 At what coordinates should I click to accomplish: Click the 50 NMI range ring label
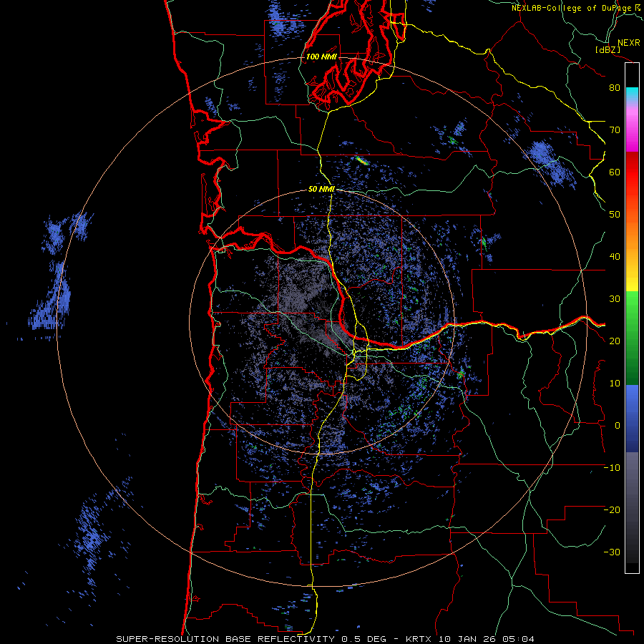(x=321, y=190)
